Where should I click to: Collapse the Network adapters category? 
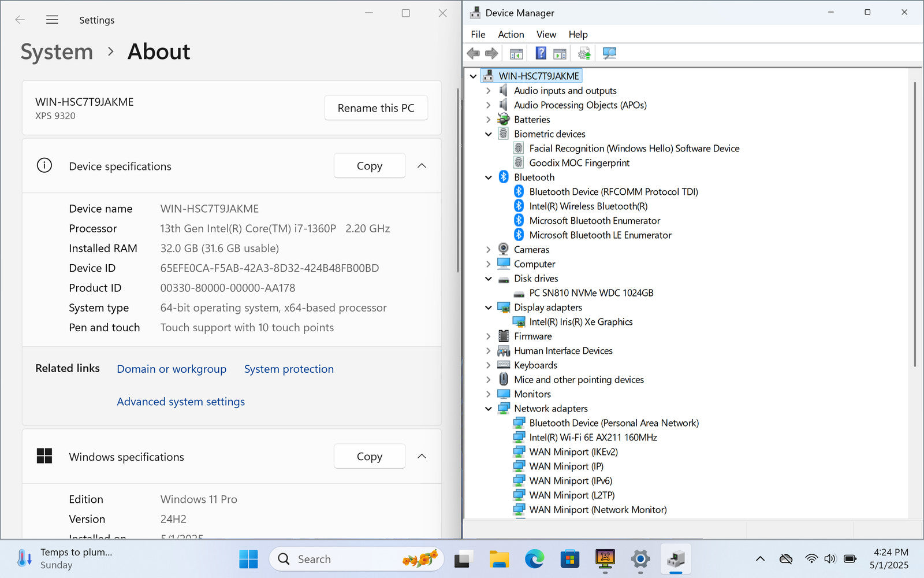pyautogui.click(x=489, y=409)
